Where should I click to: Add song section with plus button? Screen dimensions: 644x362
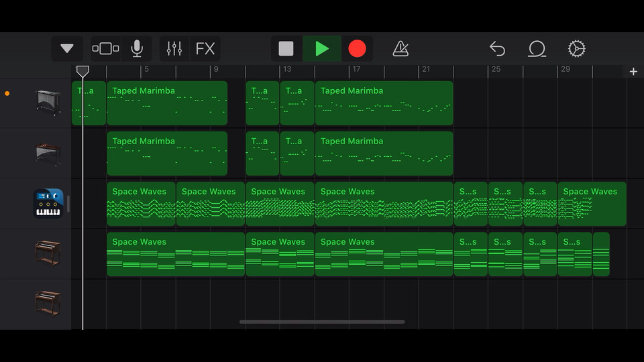(633, 72)
